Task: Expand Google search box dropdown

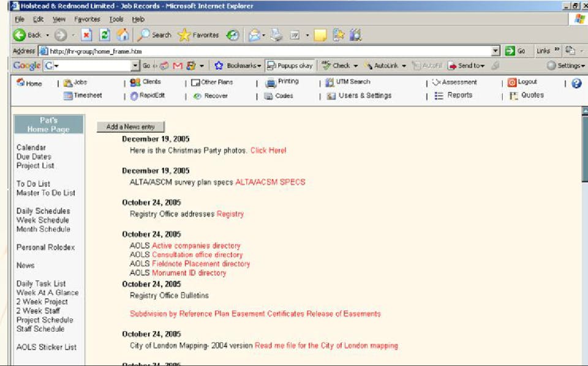Action: [x=135, y=66]
